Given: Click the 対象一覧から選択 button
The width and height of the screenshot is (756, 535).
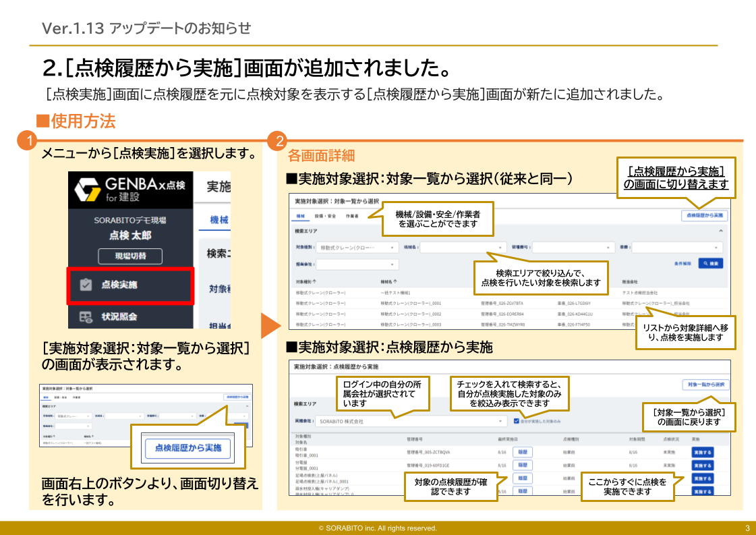Looking at the screenshot, I should coord(705,386).
